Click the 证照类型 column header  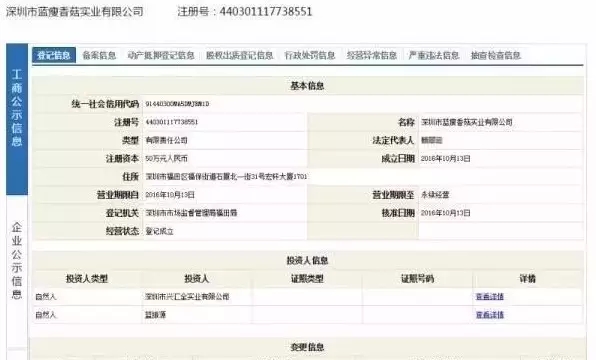pos(307,279)
